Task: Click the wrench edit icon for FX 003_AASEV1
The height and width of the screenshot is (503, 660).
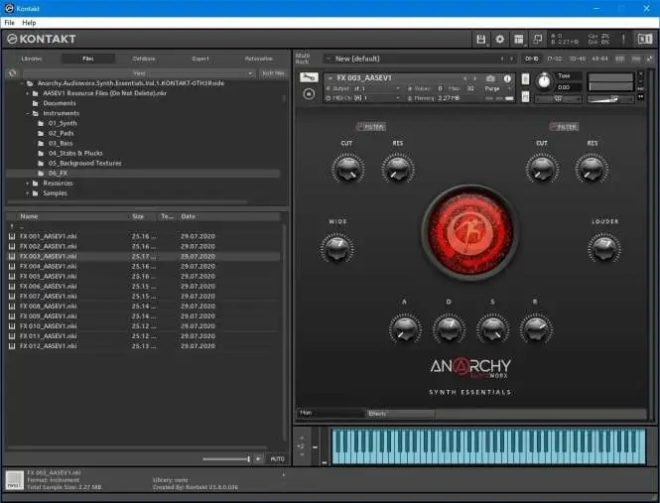Action: [x=309, y=77]
